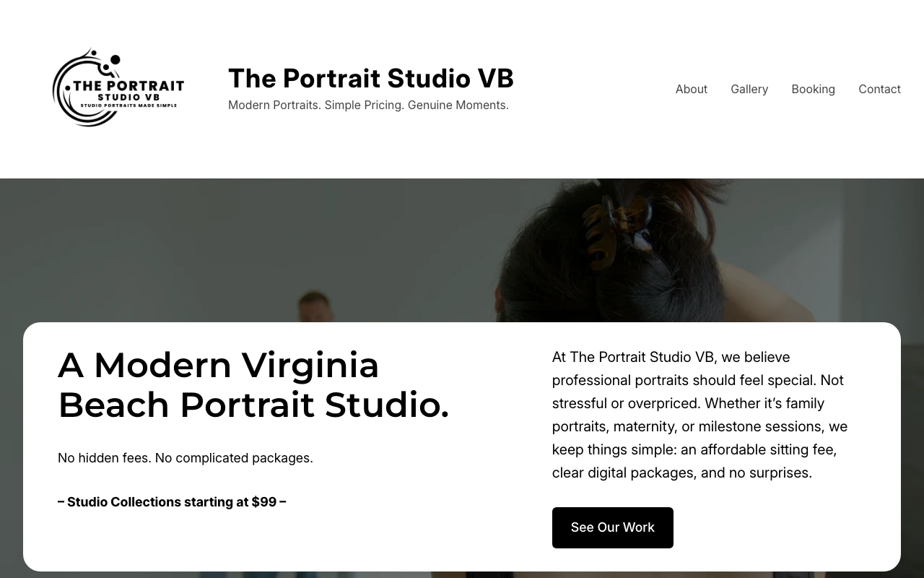Click the No hidden fees text line
The height and width of the screenshot is (578, 924).
point(186,458)
